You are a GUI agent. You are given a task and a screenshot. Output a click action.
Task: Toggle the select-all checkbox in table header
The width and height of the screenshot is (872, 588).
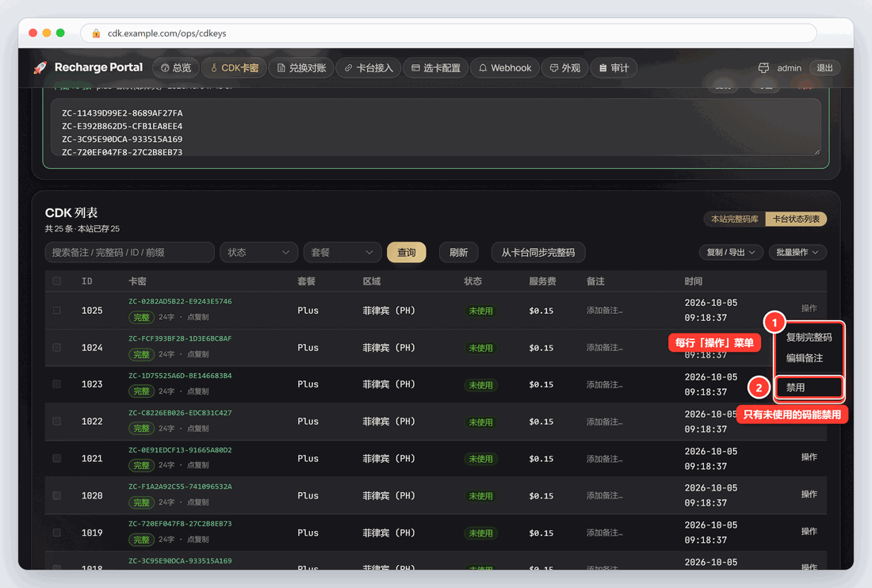click(x=57, y=281)
